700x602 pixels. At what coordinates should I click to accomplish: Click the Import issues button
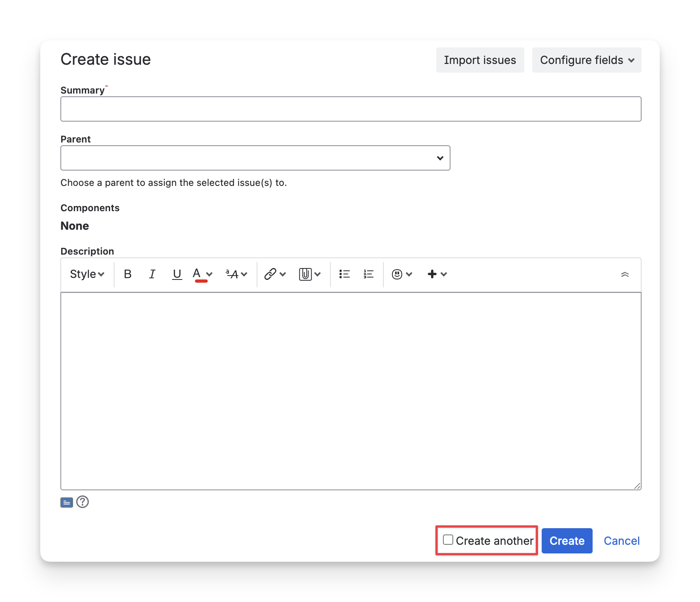click(480, 60)
